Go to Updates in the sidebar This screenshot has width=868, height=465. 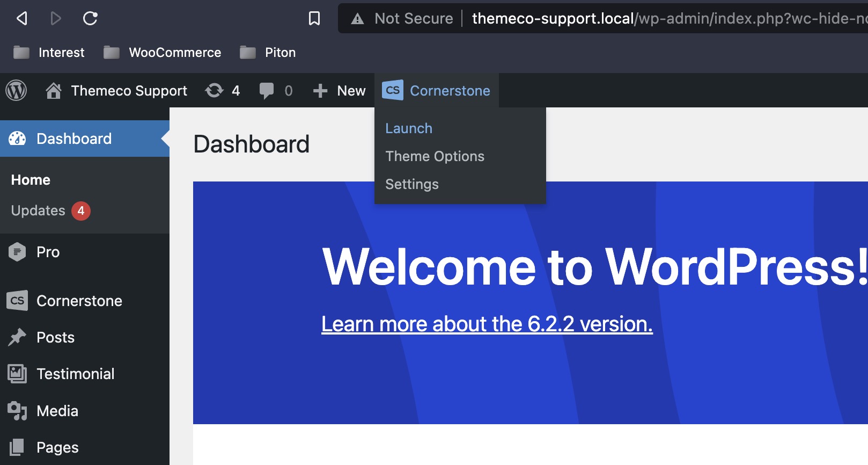point(38,210)
